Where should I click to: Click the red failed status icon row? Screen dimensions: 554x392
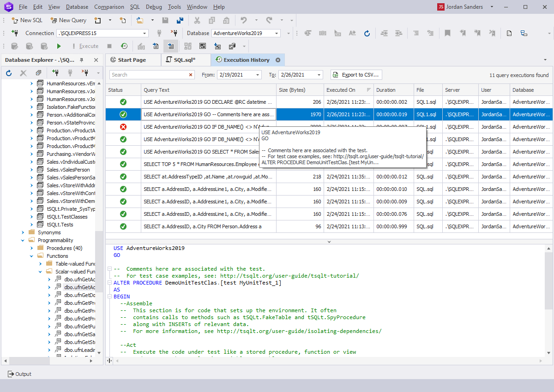click(123, 127)
